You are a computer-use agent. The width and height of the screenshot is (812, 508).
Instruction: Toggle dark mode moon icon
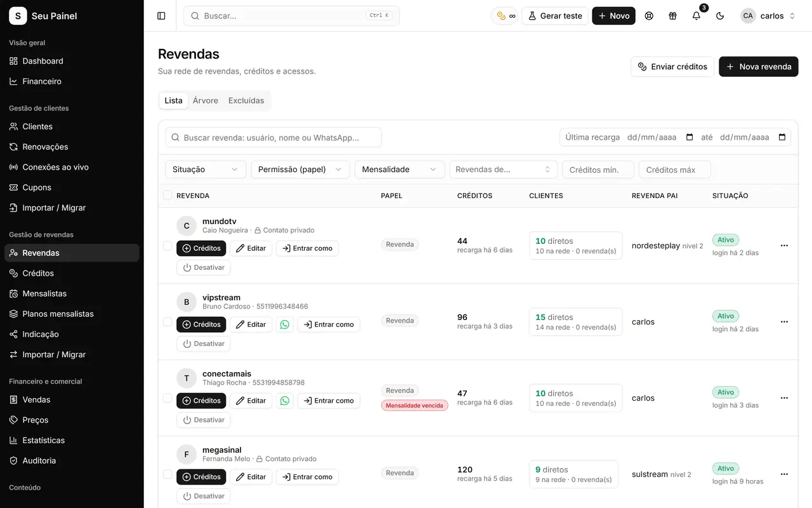click(720, 16)
